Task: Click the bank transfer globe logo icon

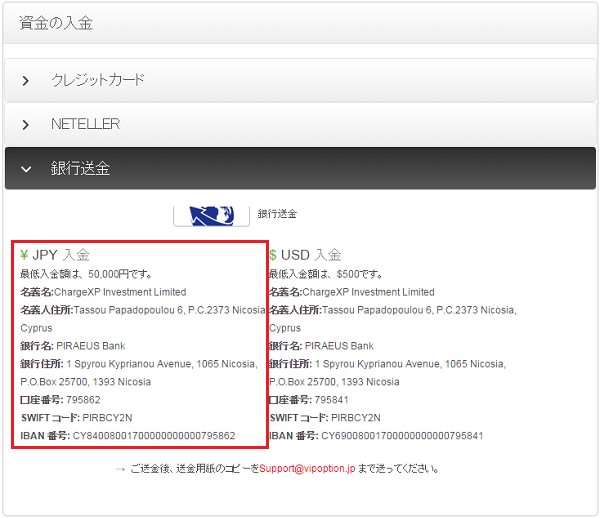Action: click(x=211, y=216)
